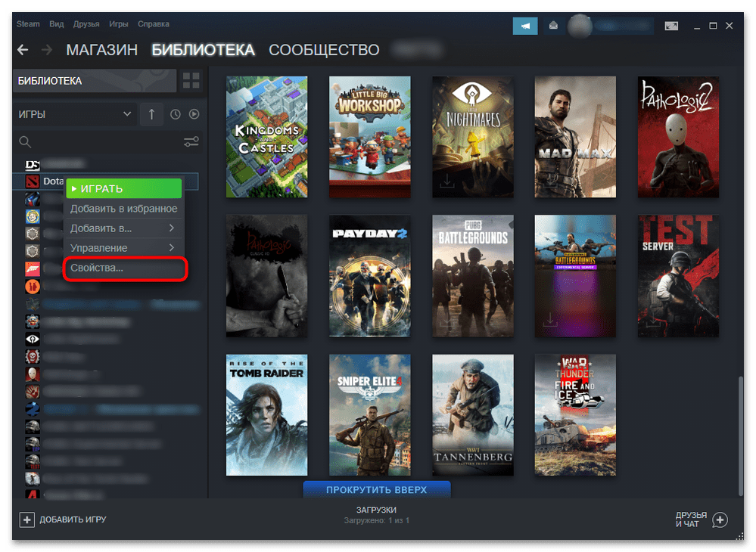
Task: Toggle the ready-to-play filter icon
Action: tap(194, 114)
